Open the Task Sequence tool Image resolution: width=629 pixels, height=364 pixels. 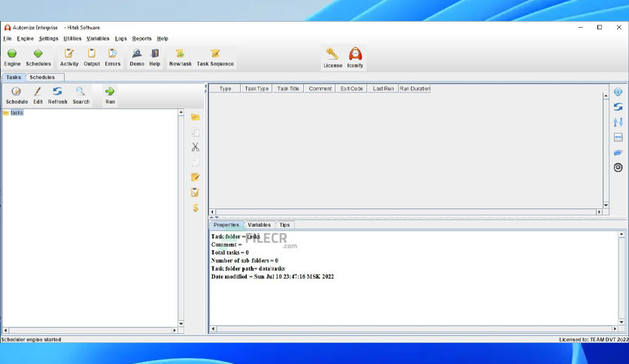(215, 53)
